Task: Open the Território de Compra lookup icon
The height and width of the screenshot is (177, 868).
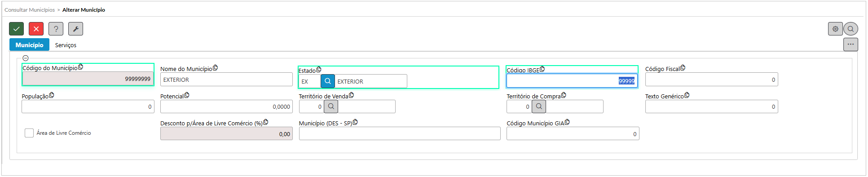Action: click(539, 106)
